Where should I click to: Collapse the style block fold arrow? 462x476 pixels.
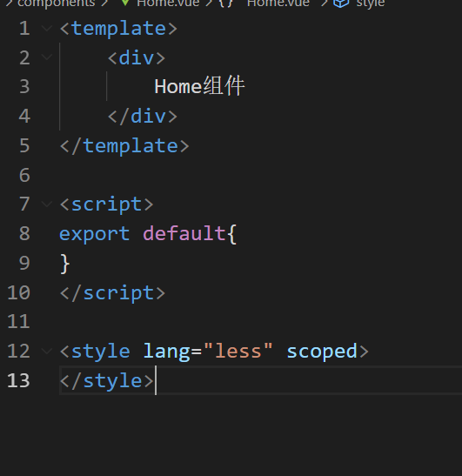pos(47,352)
